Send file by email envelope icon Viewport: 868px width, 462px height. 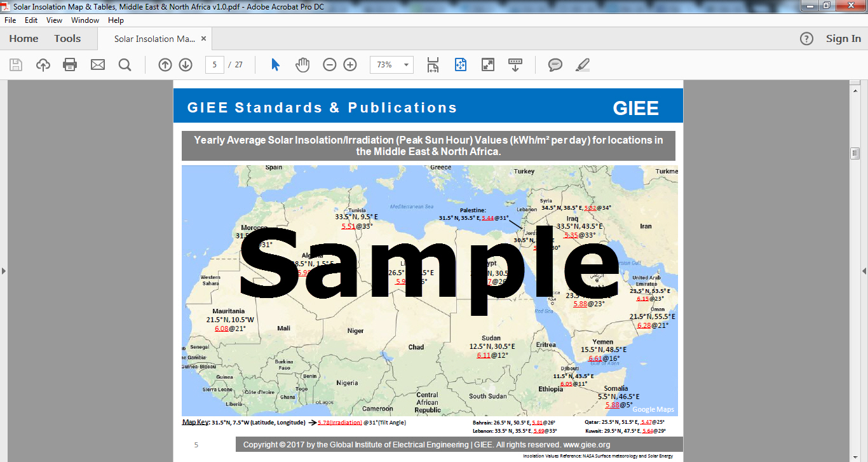(x=97, y=64)
